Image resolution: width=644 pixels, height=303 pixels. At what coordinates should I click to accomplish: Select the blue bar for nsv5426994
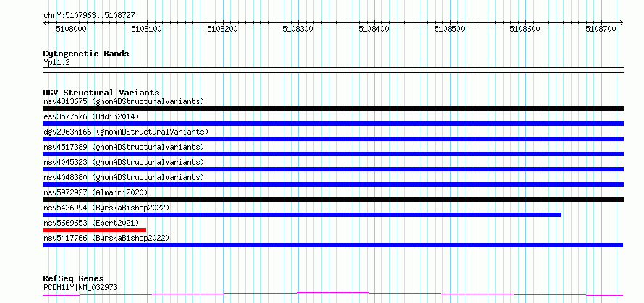(302, 215)
